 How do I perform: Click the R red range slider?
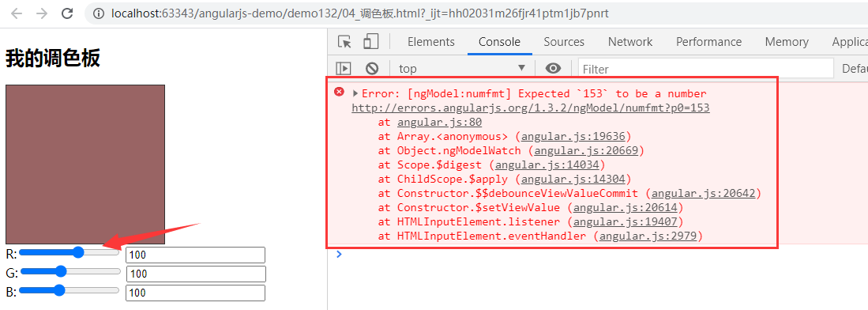pos(70,253)
